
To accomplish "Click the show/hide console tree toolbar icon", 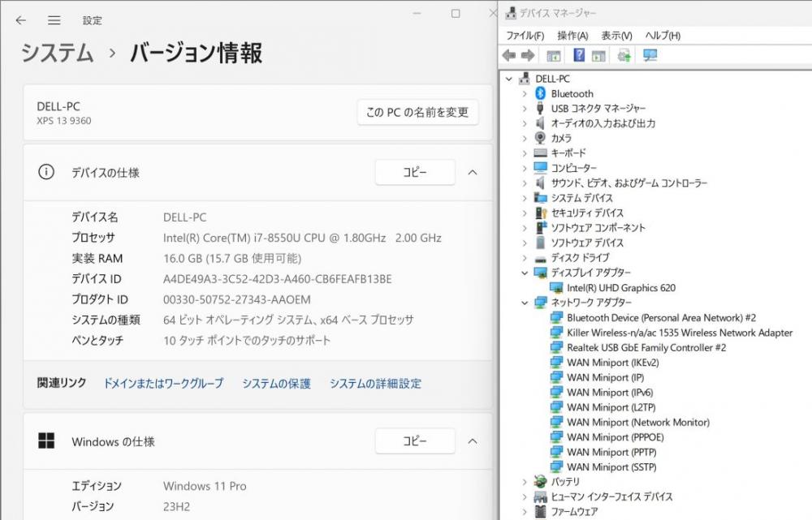I will pyautogui.click(x=554, y=55).
